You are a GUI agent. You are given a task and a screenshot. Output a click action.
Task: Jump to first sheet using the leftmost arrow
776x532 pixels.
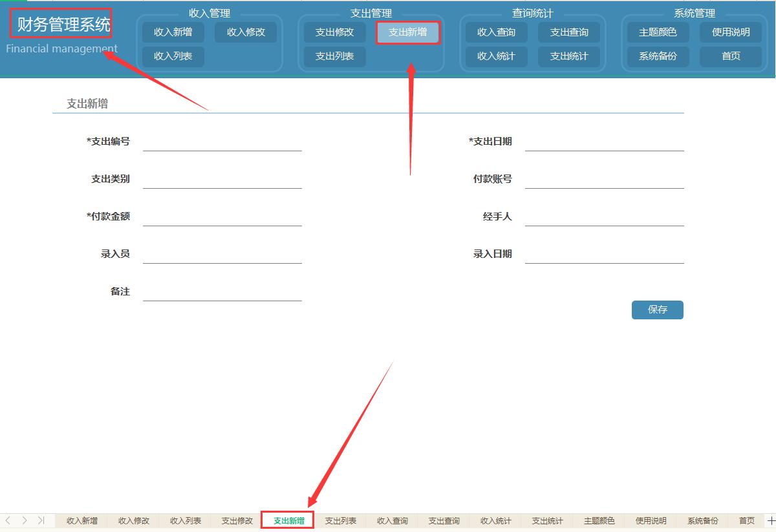click(6, 520)
